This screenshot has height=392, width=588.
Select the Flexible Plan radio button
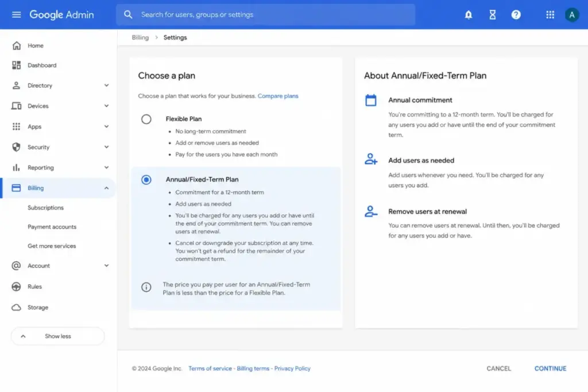(x=146, y=119)
